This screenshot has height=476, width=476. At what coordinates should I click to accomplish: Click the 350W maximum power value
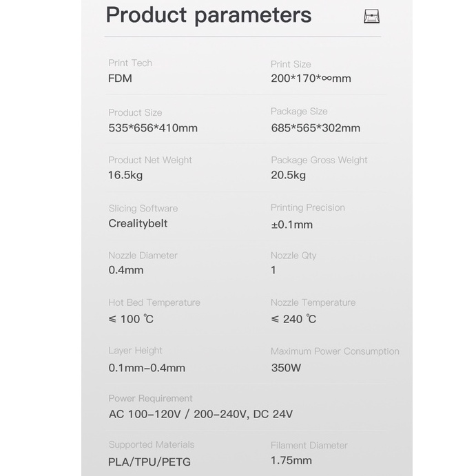[x=286, y=368]
